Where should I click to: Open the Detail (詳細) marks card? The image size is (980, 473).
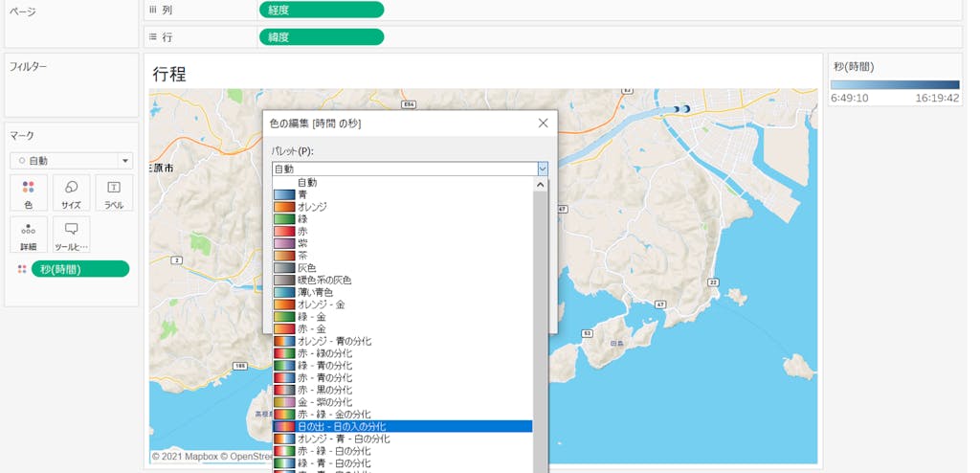[x=28, y=235]
